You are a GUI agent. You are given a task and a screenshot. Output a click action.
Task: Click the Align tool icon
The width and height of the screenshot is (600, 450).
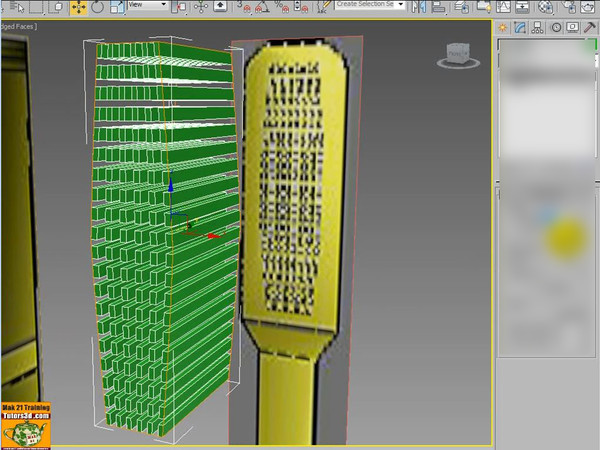(438, 7)
